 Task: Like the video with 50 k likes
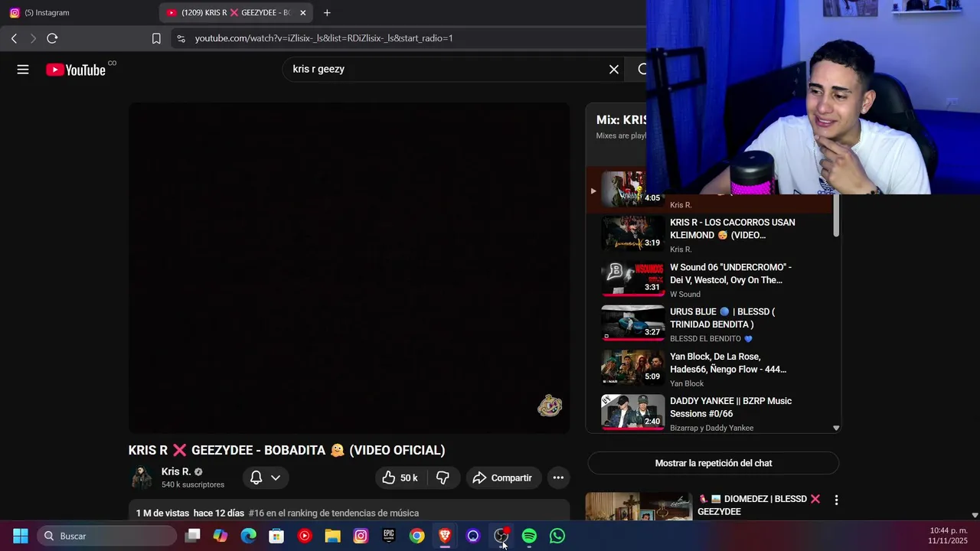click(x=400, y=478)
